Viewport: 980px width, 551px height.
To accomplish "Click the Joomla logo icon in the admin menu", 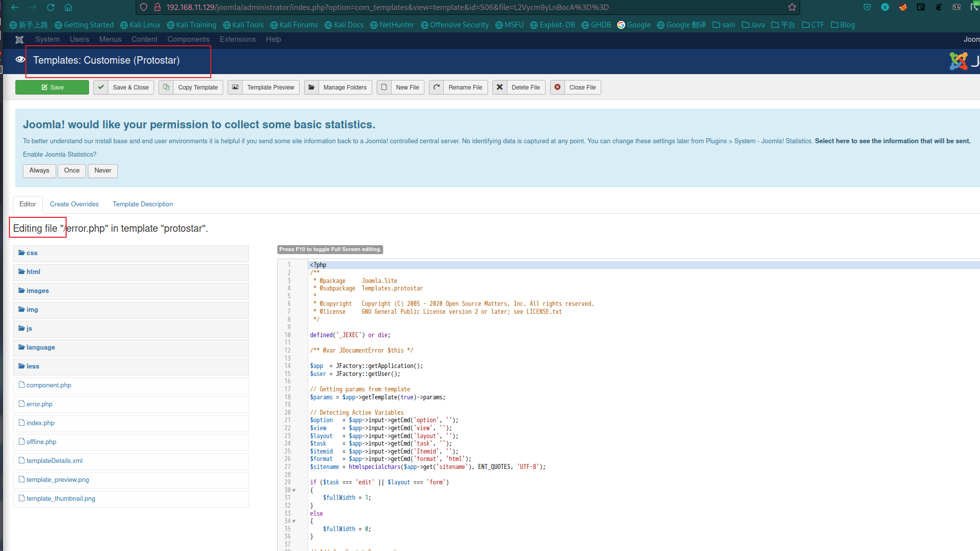I will tap(19, 39).
